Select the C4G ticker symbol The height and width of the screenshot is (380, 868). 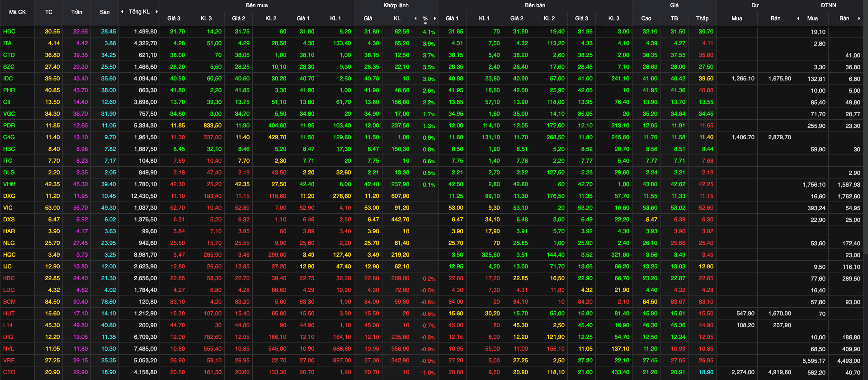tap(9, 137)
